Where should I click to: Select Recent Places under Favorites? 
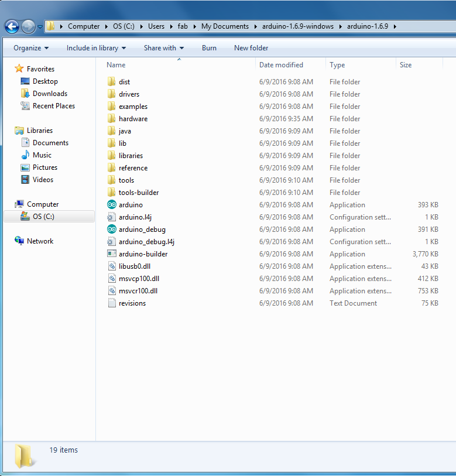click(x=53, y=105)
